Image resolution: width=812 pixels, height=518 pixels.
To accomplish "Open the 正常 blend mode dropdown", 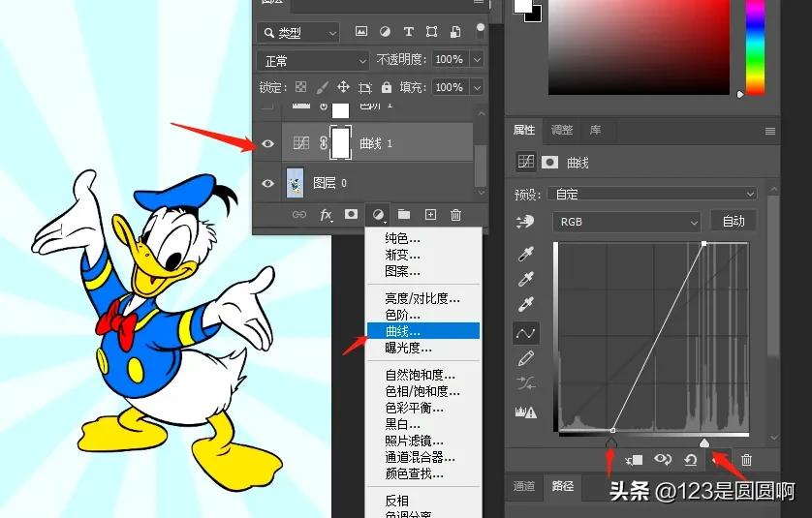I will click(313, 61).
